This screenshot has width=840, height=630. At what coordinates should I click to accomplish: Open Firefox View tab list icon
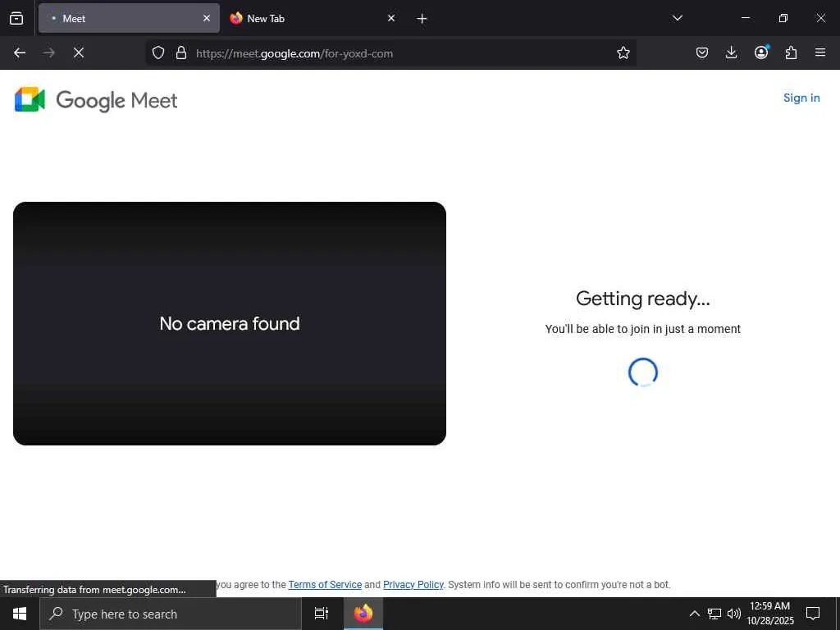16,18
